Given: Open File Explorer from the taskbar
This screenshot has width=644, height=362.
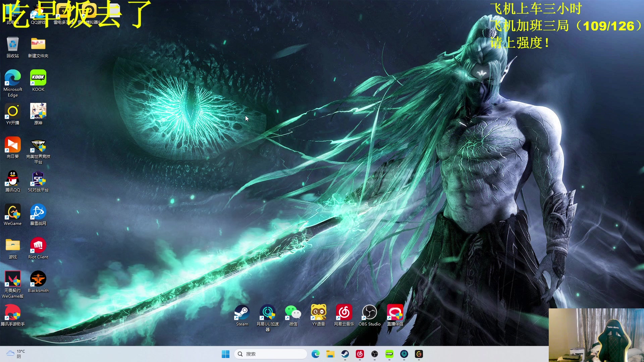Looking at the screenshot, I should coord(330,354).
